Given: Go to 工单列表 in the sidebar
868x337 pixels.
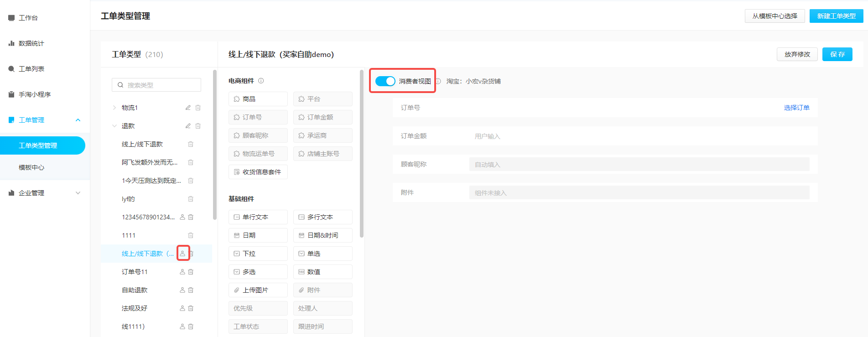Looking at the screenshot, I should point(31,69).
